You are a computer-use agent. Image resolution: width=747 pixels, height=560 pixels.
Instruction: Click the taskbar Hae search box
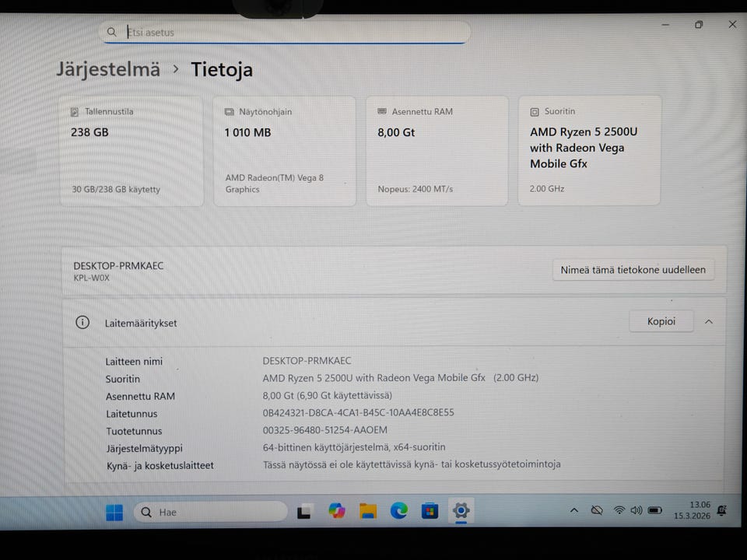(x=211, y=512)
